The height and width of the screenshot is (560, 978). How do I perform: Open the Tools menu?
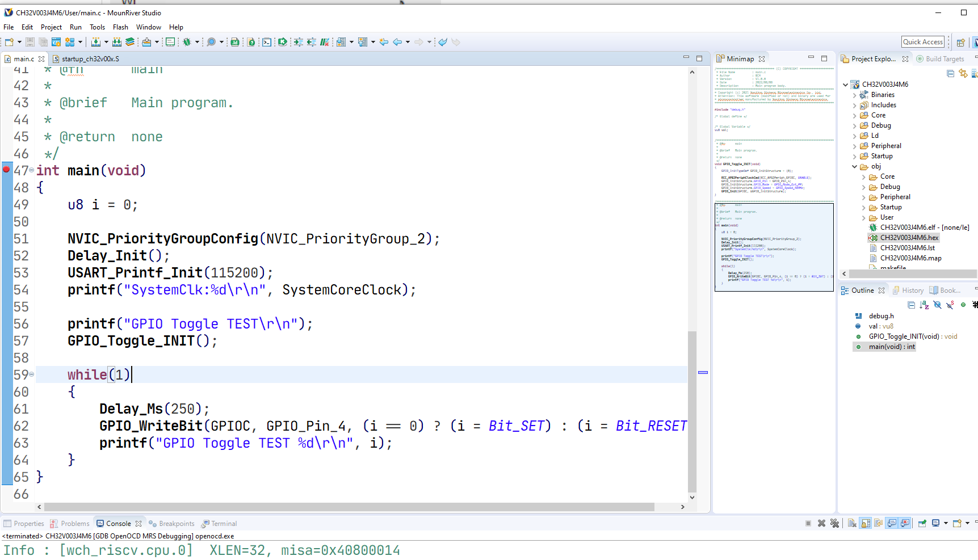tap(97, 27)
